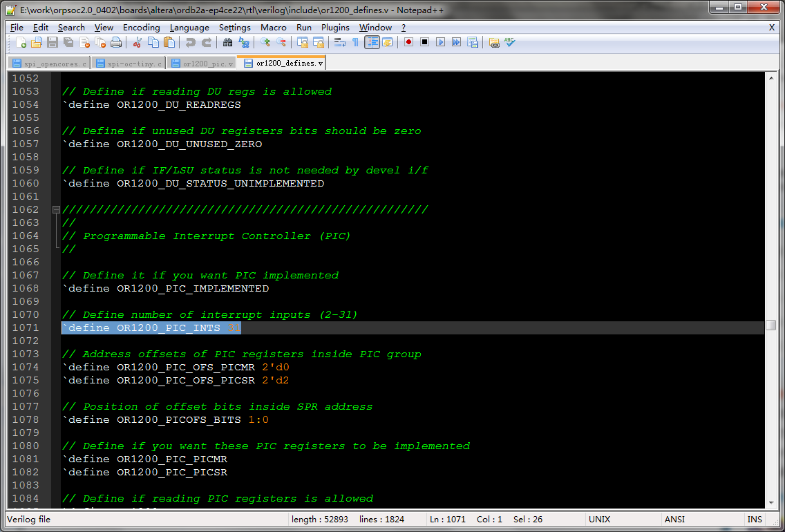Click the Close document toolbar icon
This screenshot has width=785, height=532.
click(x=84, y=43)
